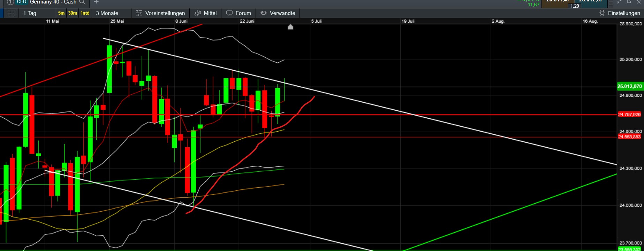
Task: Click the 24.000,000 price axis label
Action: [630, 205]
